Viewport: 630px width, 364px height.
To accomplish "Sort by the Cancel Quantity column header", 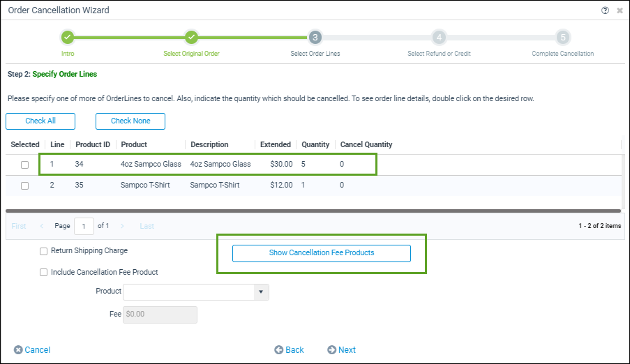I will click(x=366, y=144).
